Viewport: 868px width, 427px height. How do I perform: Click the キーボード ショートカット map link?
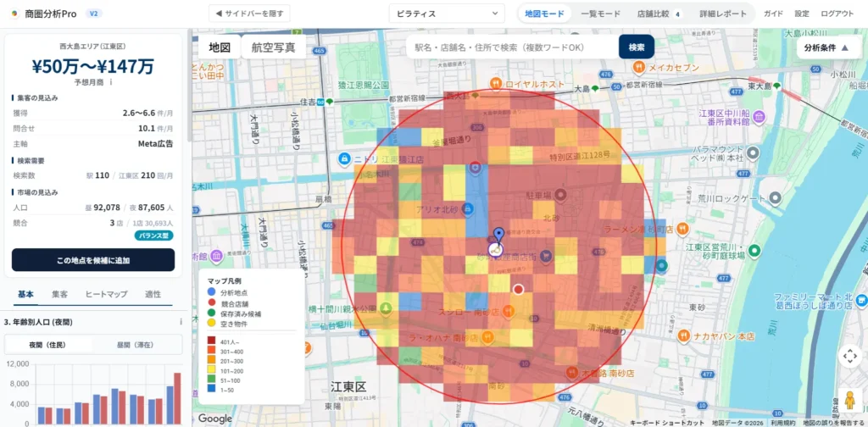(667, 423)
